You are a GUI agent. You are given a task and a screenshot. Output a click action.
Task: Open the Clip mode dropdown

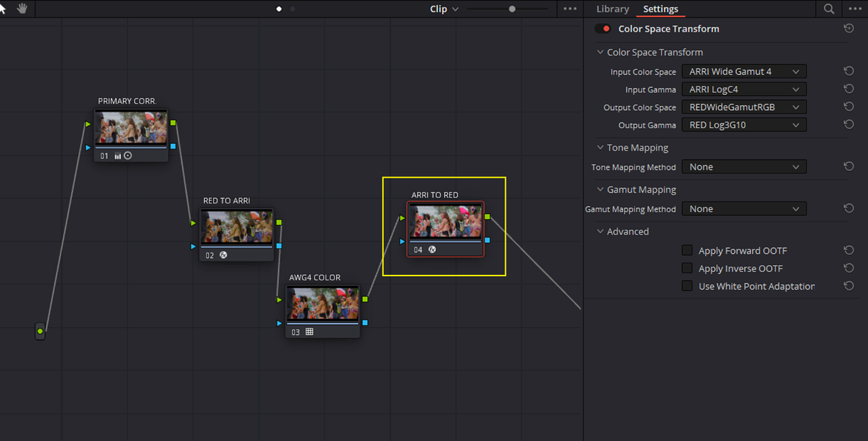click(444, 9)
